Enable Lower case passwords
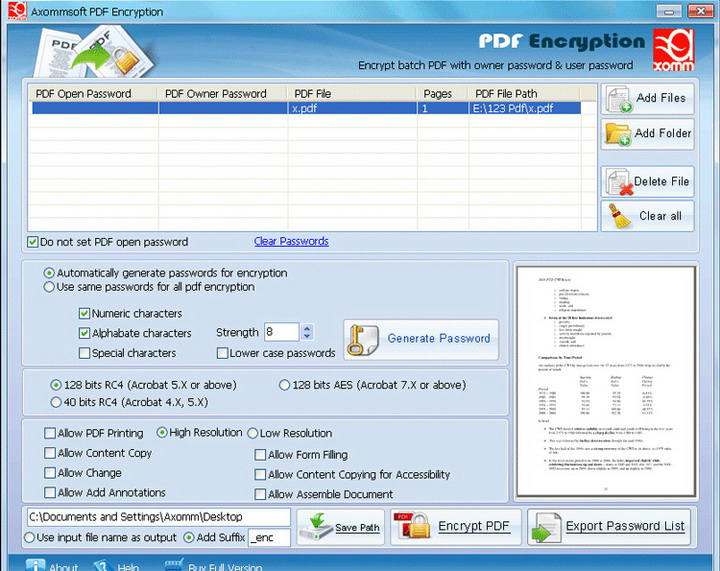 tap(222, 353)
